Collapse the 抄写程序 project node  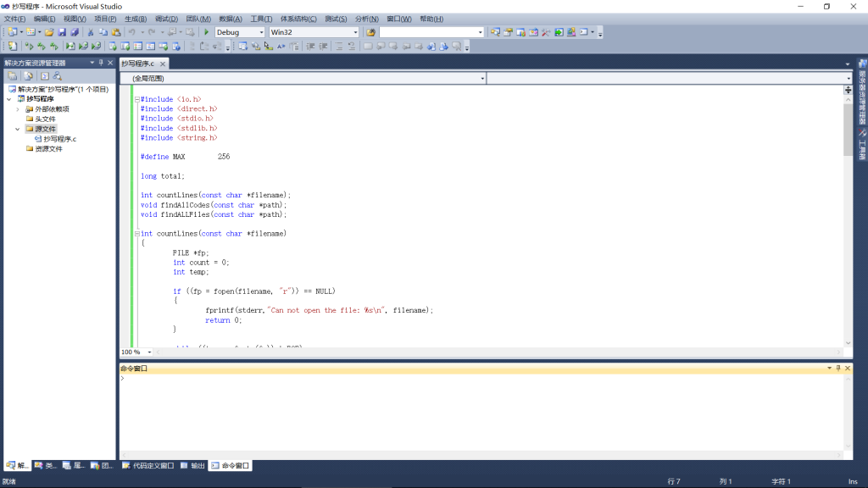[9, 99]
